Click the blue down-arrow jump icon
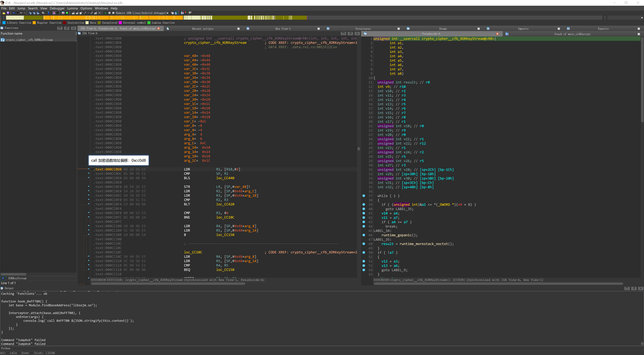This screenshot has height=355, width=644. [x=48, y=13]
